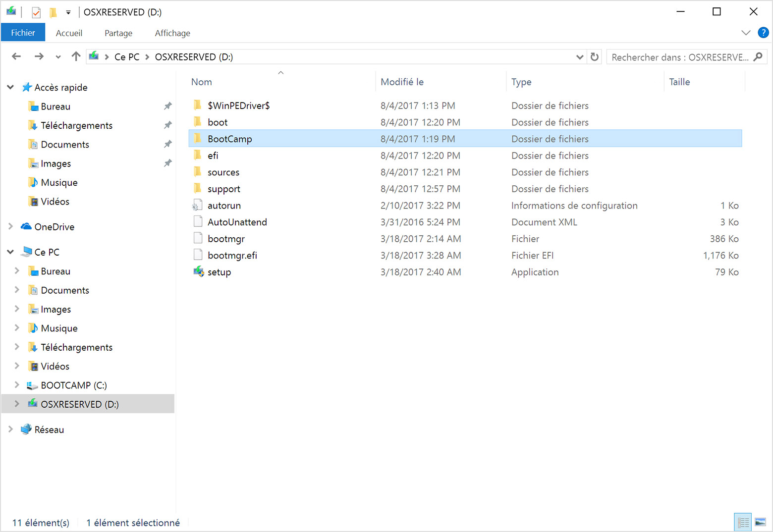
Task: Click the setup application icon
Action: point(199,271)
